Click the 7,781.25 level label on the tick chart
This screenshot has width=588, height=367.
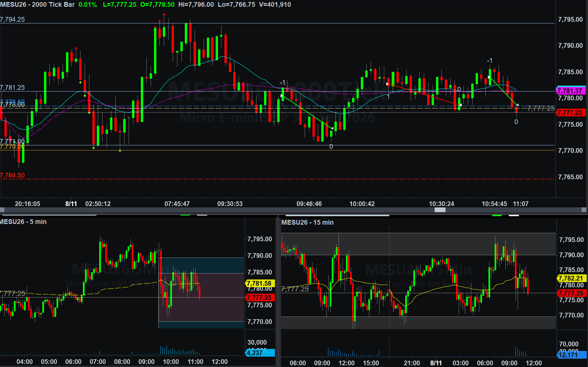point(13,87)
